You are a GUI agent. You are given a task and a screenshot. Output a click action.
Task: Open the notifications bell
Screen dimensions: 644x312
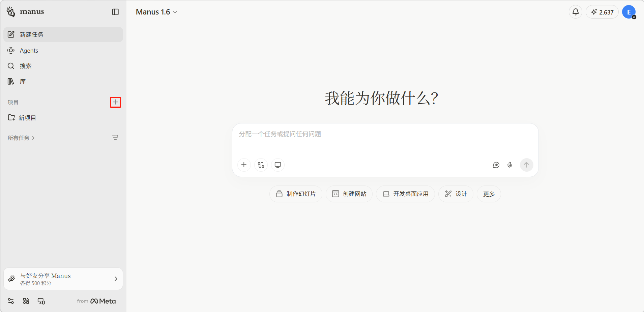[576, 12]
